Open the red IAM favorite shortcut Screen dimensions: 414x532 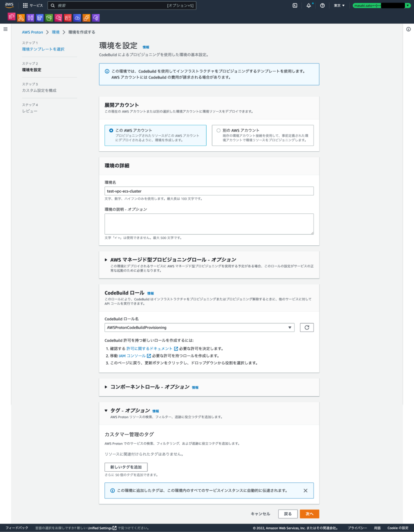point(68,18)
